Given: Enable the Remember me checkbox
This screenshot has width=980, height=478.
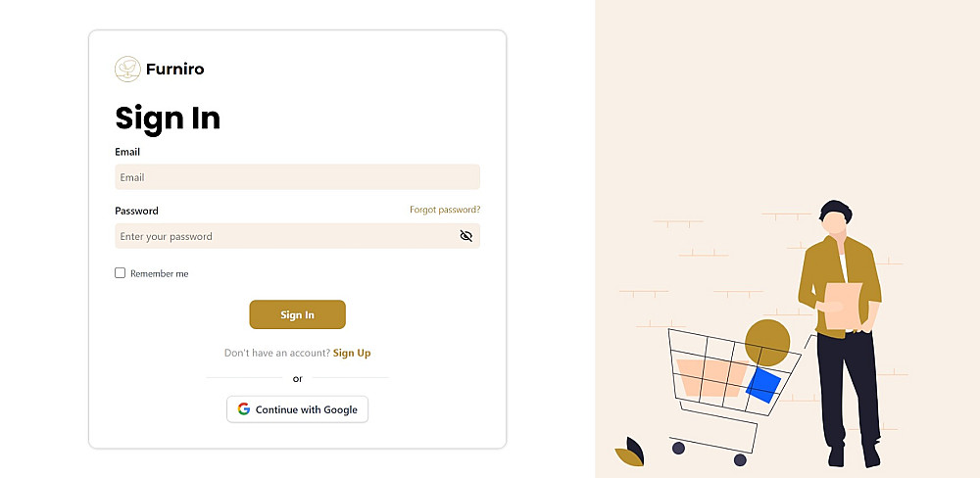Looking at the screenshot, I should coord(121,273).
